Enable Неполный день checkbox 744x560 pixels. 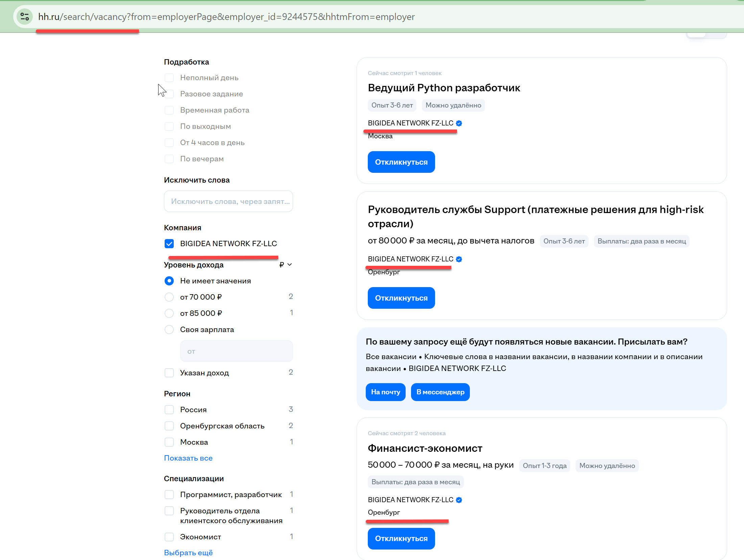(x=169, y=78)
